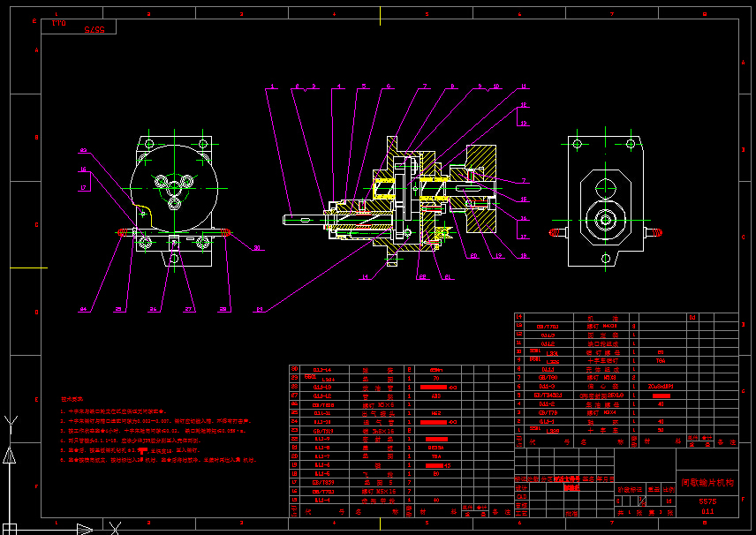Select the 阶段标记 title block cell
This screenshot has height=535, width=756.
630,490
